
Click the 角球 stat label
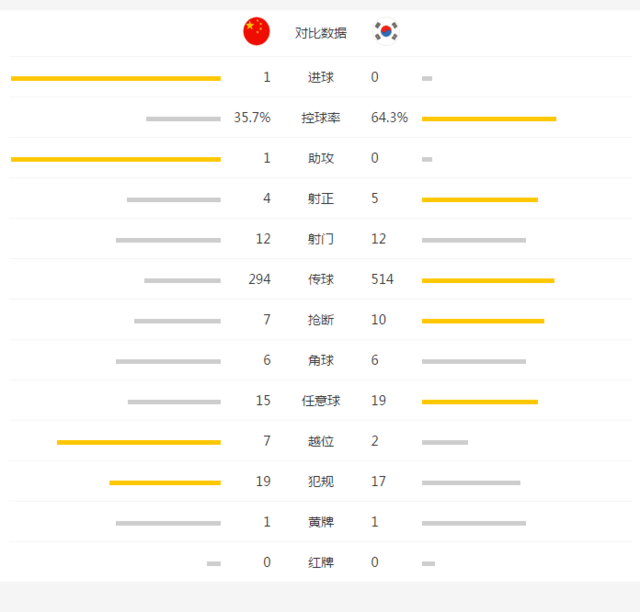tap(320, 361)
